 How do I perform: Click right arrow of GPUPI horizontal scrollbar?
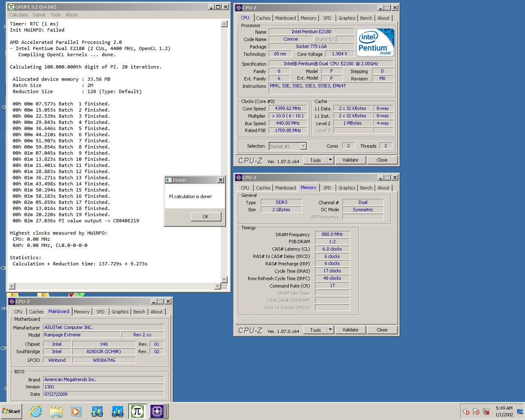click(x=218, y=286)
